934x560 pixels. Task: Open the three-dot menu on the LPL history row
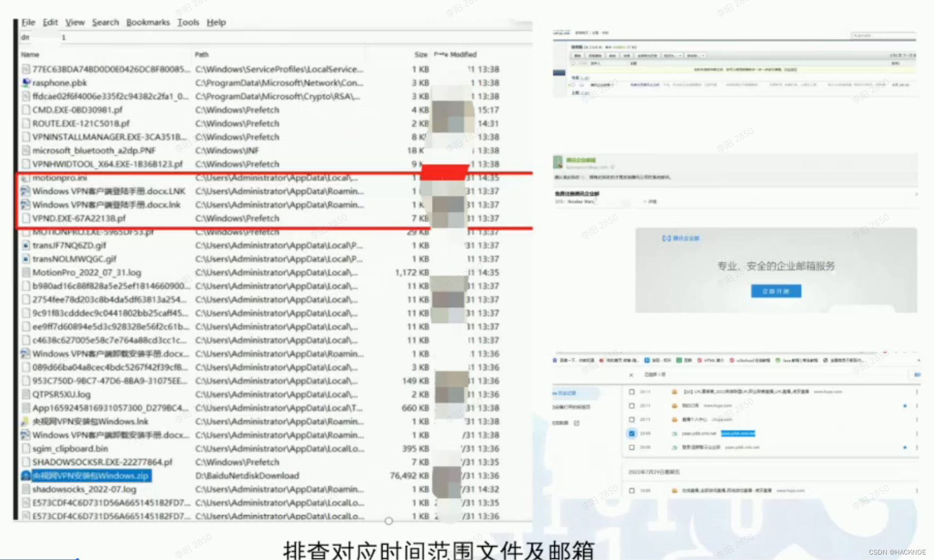[x=917, y=392]
